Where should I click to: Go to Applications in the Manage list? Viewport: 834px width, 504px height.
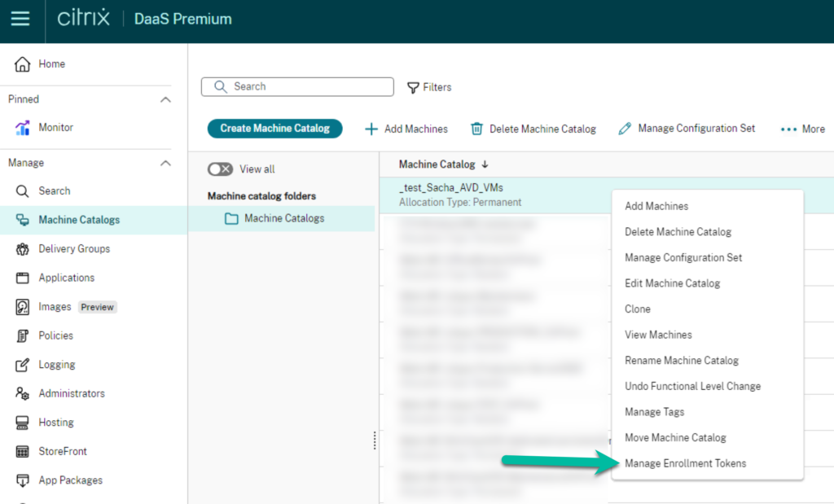(x=66, y=278)
